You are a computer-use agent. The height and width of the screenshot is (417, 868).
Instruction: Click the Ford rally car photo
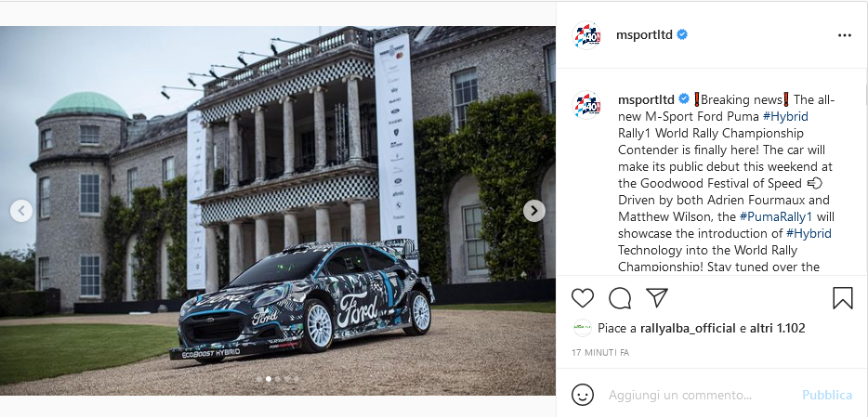(278, 211)
